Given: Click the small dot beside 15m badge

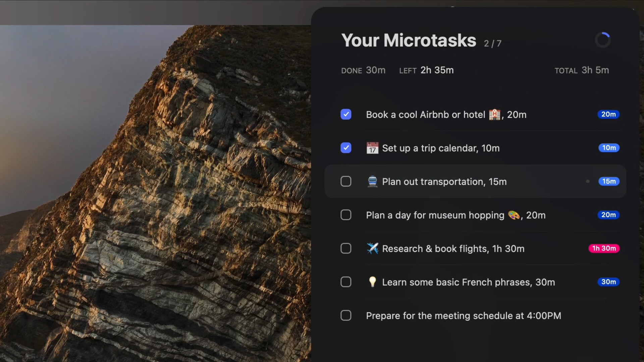Looking at the screenshot, I should 588,181.
